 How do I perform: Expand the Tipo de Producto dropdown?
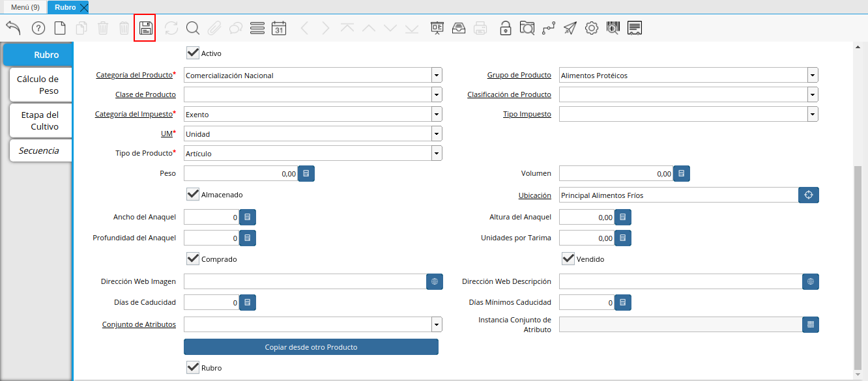(436, 154)
